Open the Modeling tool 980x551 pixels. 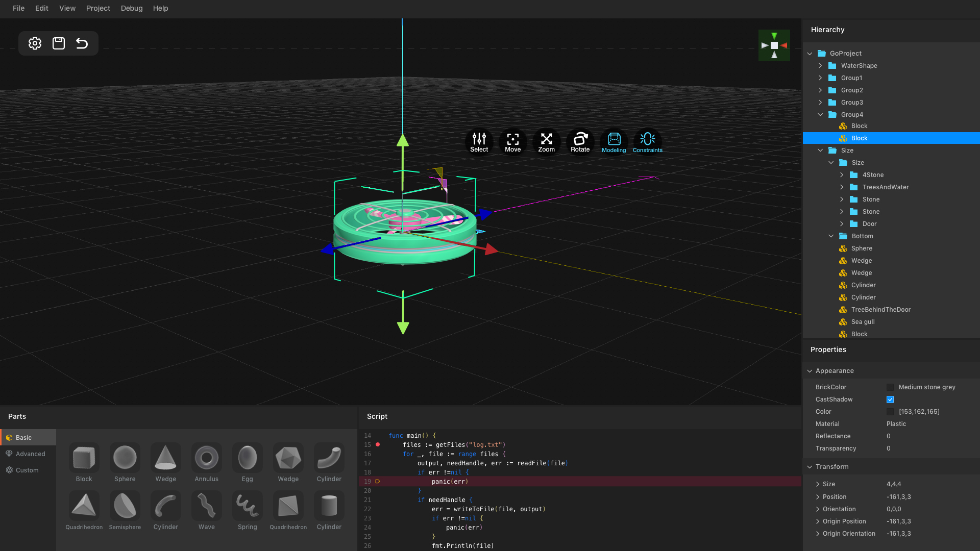pyautogui.click(x=614, y=142)
